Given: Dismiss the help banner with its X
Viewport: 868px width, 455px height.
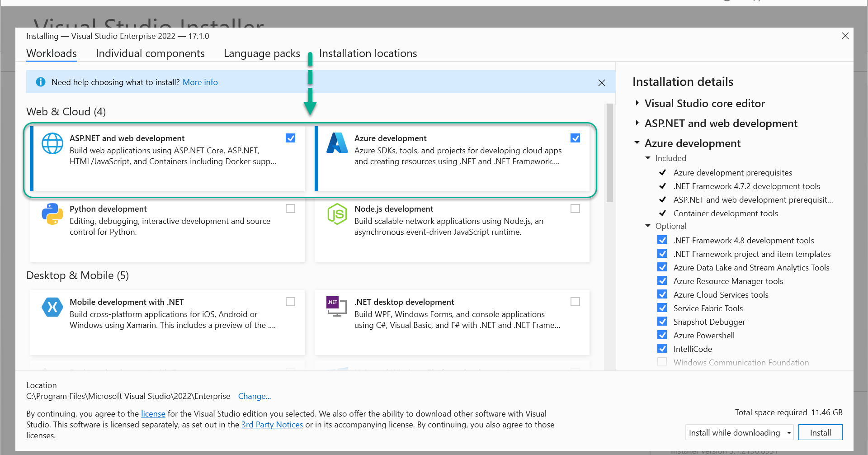Looking at the screenshot, I should tap(602, 83).
